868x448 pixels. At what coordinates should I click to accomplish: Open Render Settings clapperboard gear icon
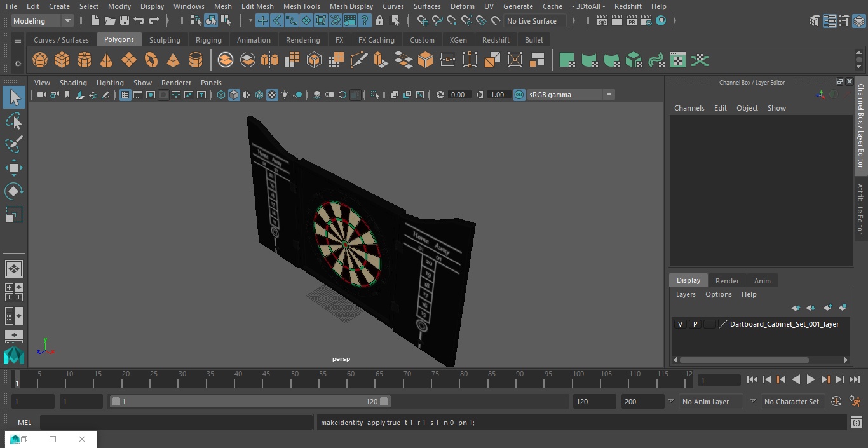[x=646, y=21]
